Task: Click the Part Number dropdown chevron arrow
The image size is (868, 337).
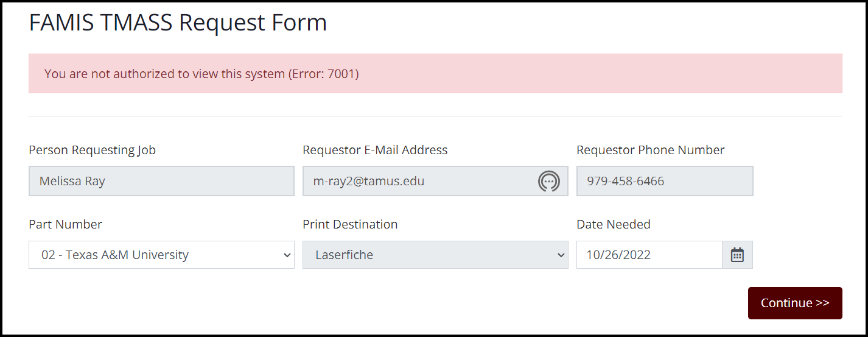Action: pos(287,255)
